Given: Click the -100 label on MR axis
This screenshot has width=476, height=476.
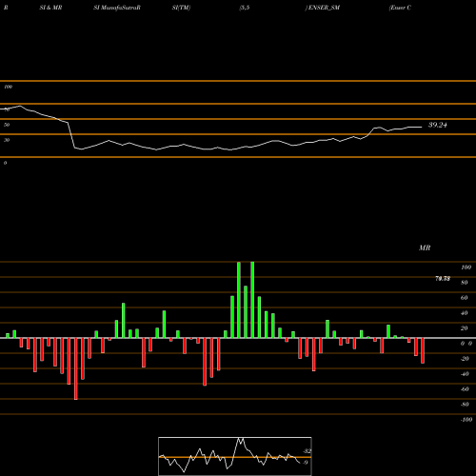Looking at the screenshot, I should (x=466, y=420).
